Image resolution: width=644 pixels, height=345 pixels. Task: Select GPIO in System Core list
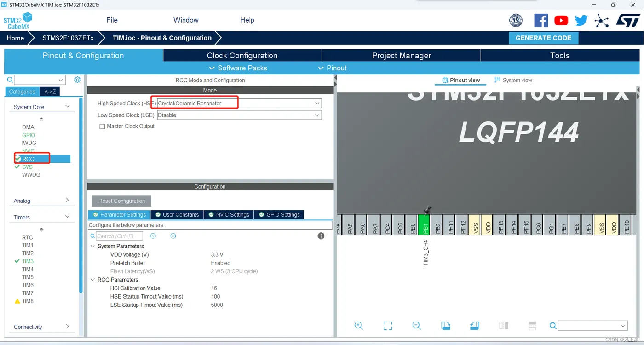tap(29, 135)
